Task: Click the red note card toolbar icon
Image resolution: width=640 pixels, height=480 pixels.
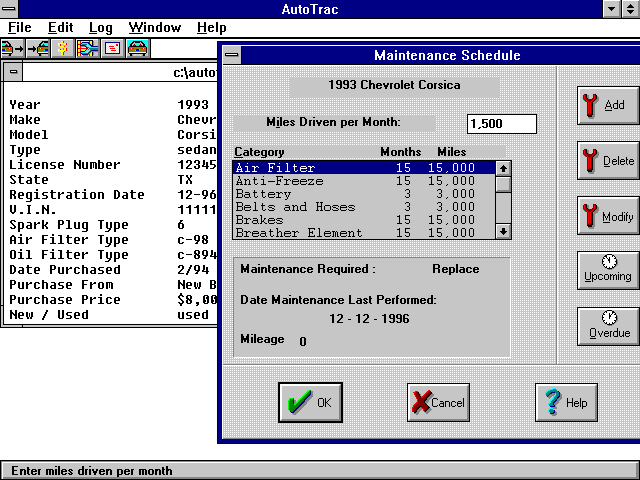Action: tap(113, 48)
